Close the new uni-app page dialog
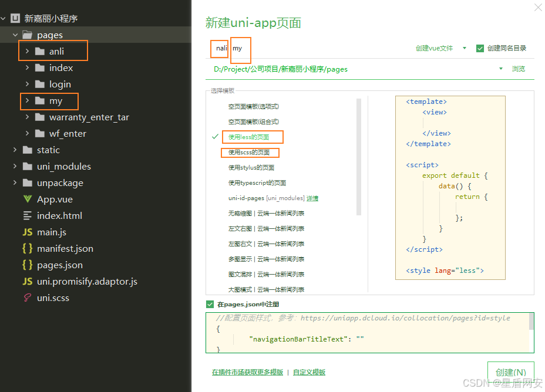The height and width of the screenshot is (392, 545). pyautogui.click(x=538, y=7)
